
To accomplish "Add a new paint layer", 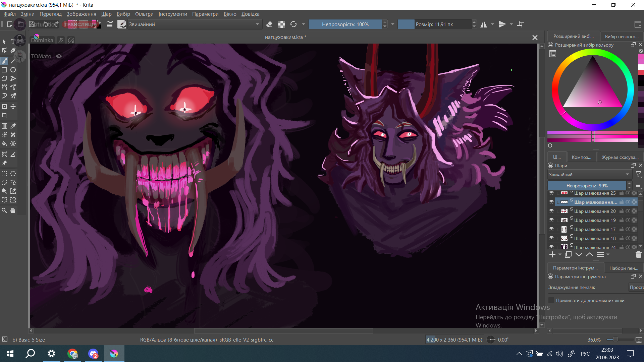I will coord(552,255).
